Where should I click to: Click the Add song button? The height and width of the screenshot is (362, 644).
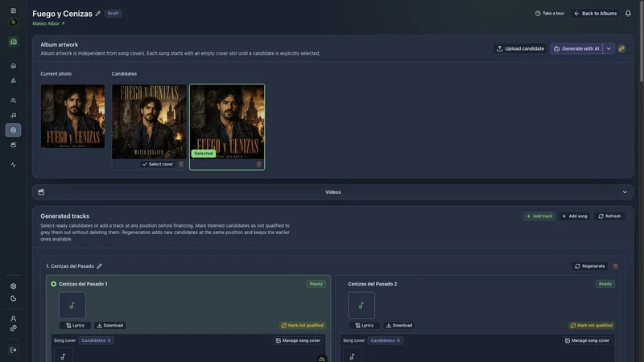(575, 216)
